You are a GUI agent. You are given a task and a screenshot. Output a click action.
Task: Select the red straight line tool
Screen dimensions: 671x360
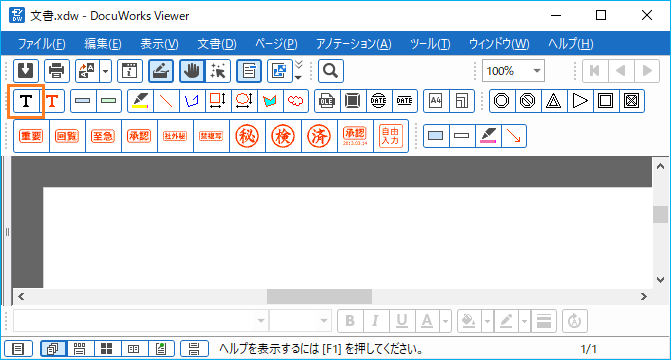point(166,101)
